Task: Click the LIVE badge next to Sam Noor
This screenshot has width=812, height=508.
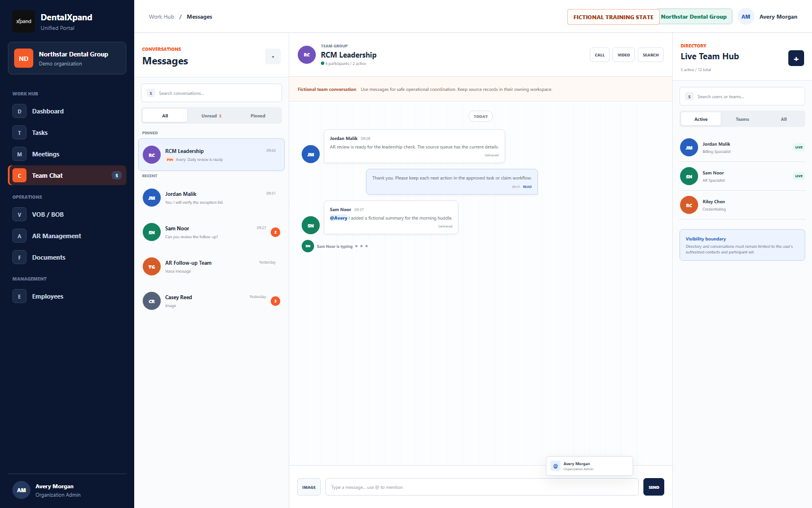Action: 798,176
